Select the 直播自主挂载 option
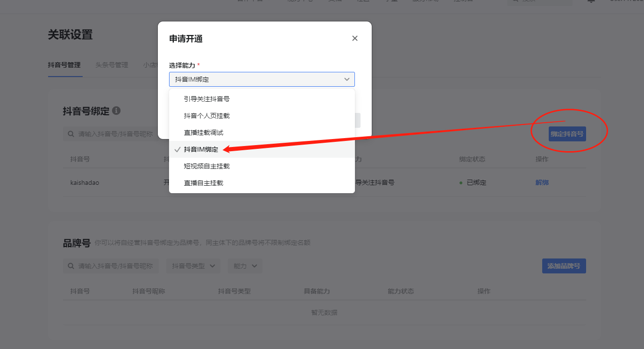Image resolution: width=644 pixels, height=349 pixels. [x=202, y=182]
